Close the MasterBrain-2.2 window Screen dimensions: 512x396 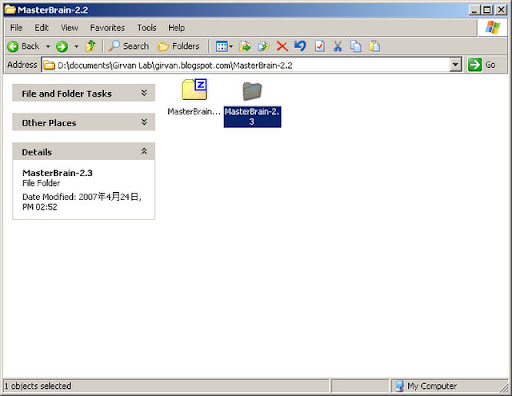[x=501, y=10]
